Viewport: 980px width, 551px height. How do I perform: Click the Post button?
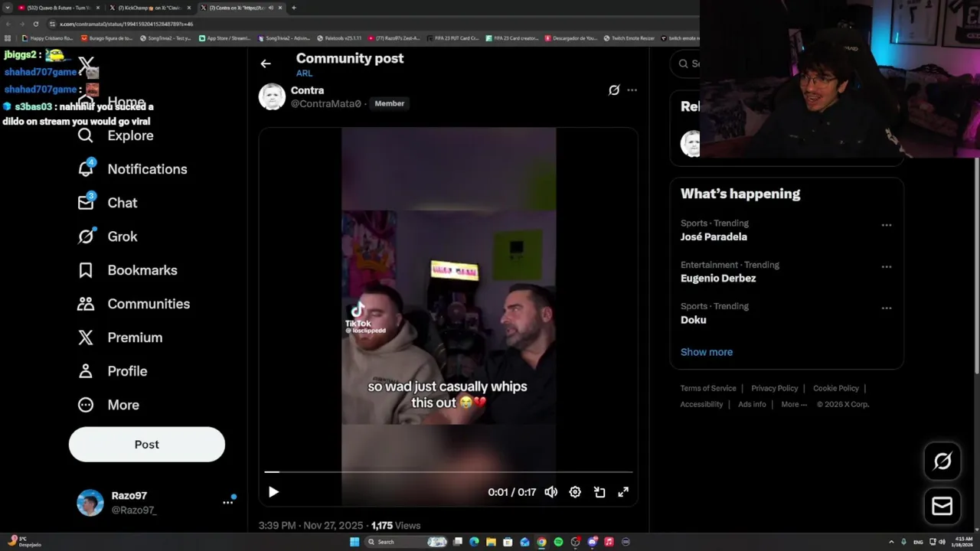tap(147, 445)
